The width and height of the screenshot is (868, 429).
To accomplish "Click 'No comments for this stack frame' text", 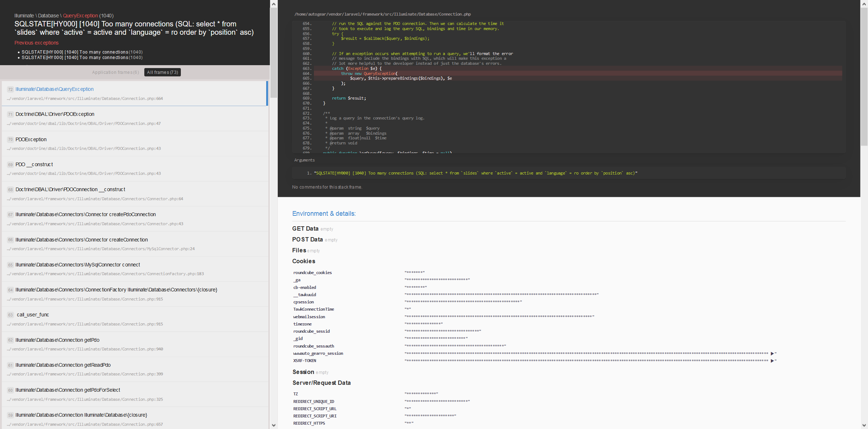I will pyautogui.click(x=327, y=187).
